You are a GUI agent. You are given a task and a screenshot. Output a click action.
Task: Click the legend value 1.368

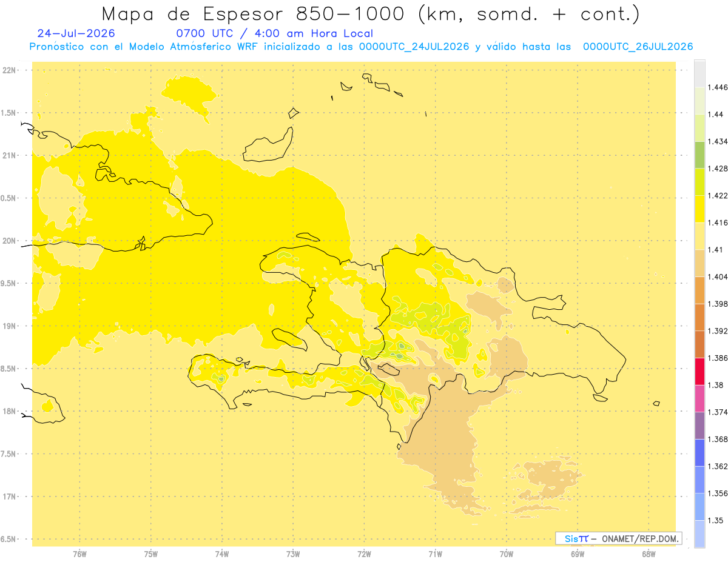718,439
